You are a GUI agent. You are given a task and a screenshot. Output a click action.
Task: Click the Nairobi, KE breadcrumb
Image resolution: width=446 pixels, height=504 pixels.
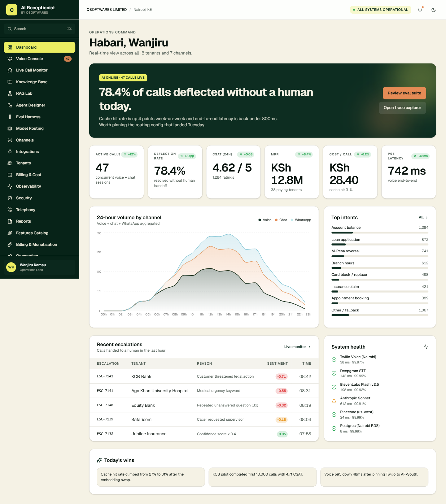click(x=142, y=10)
